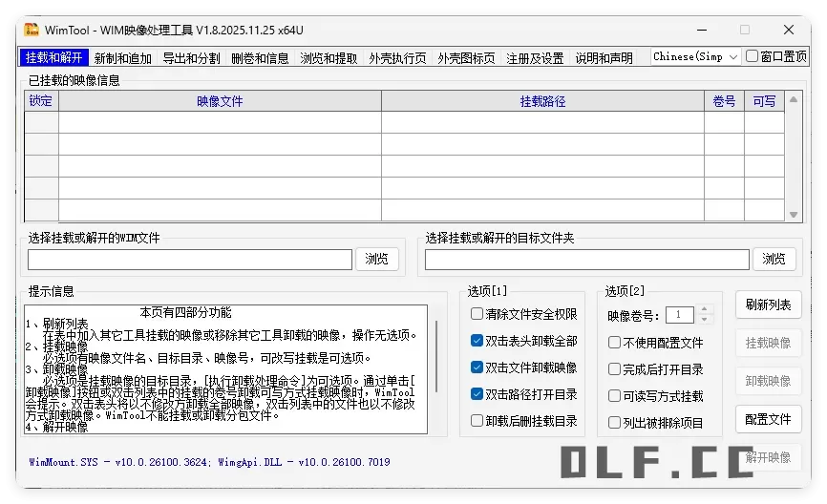Uncheck 双击文件卸载映像 option
827x504 pixels.
point(477,367)
